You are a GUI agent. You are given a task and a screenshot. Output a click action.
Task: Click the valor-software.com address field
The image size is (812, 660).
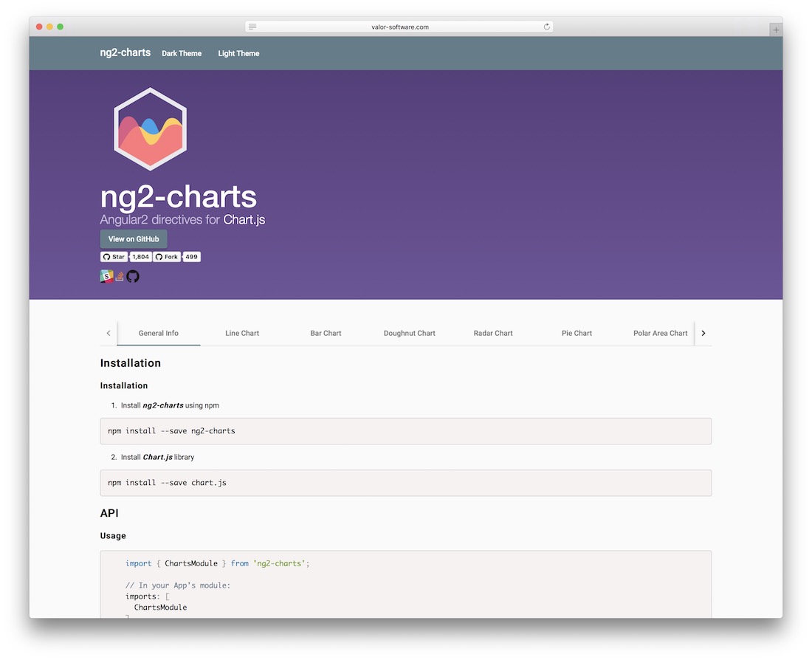point(399,27)
